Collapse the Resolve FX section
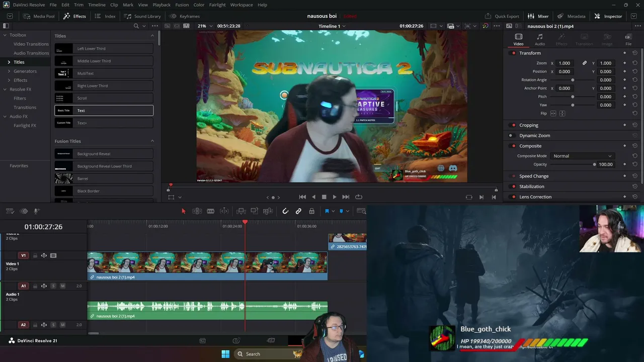 coord(4,89)
